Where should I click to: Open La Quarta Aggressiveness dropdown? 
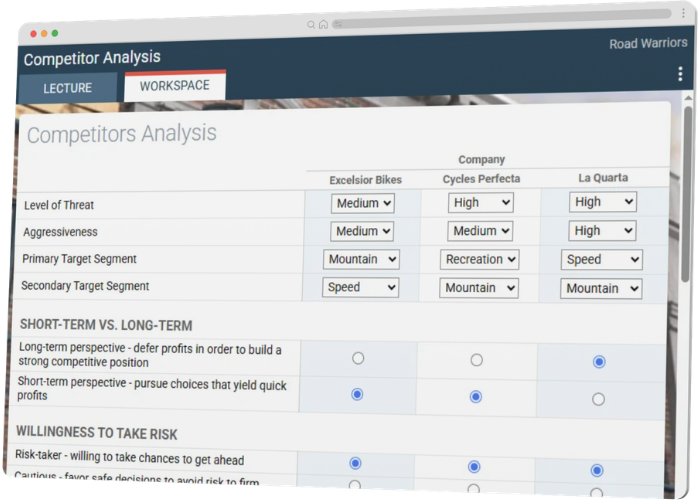pyautogui.click(x=602, y=230)
